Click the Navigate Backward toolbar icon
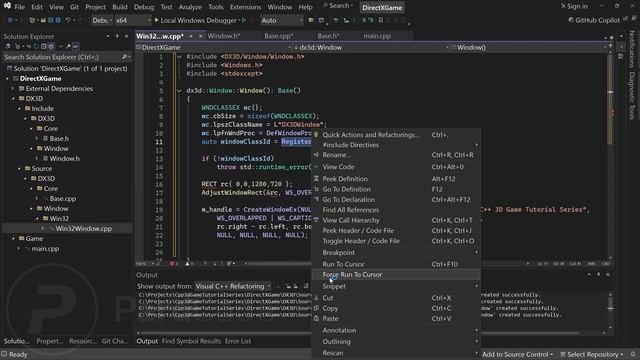Screen dimensions: 640x360 tap(11, 20)
